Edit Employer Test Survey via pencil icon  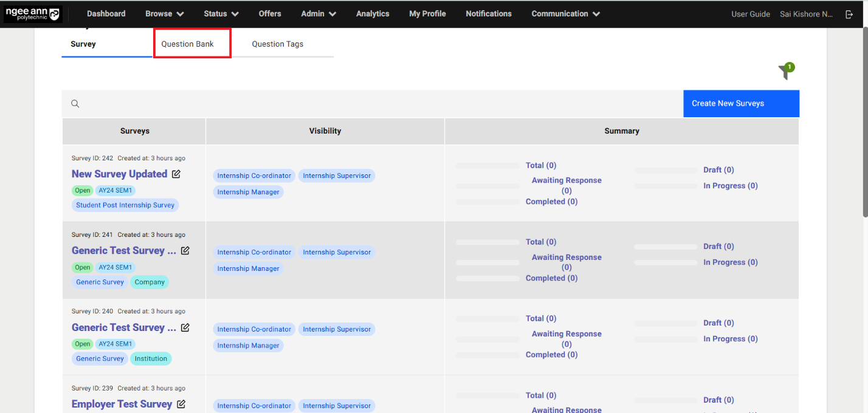[181, 404]
